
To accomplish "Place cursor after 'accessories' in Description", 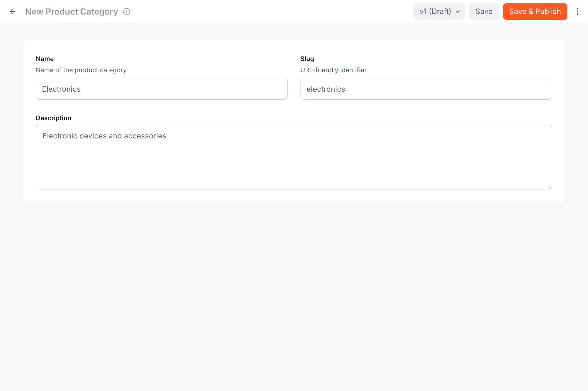I will [167, 136].
